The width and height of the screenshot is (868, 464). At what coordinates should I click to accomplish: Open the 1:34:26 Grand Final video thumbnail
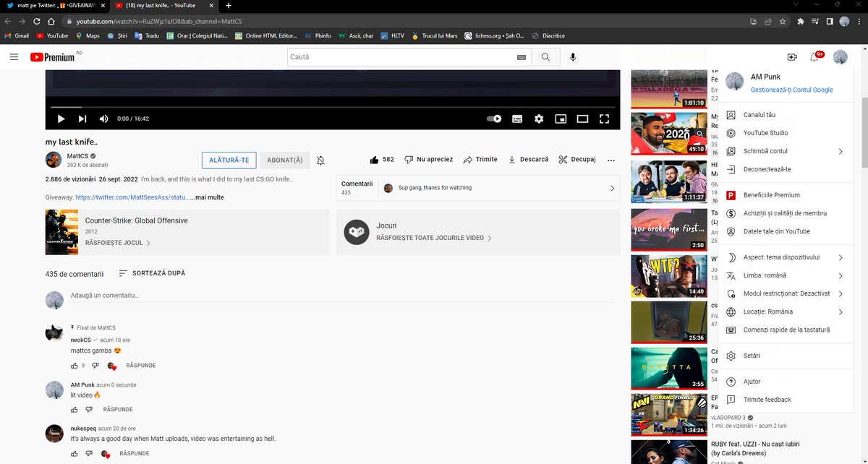tap(669, 415)
